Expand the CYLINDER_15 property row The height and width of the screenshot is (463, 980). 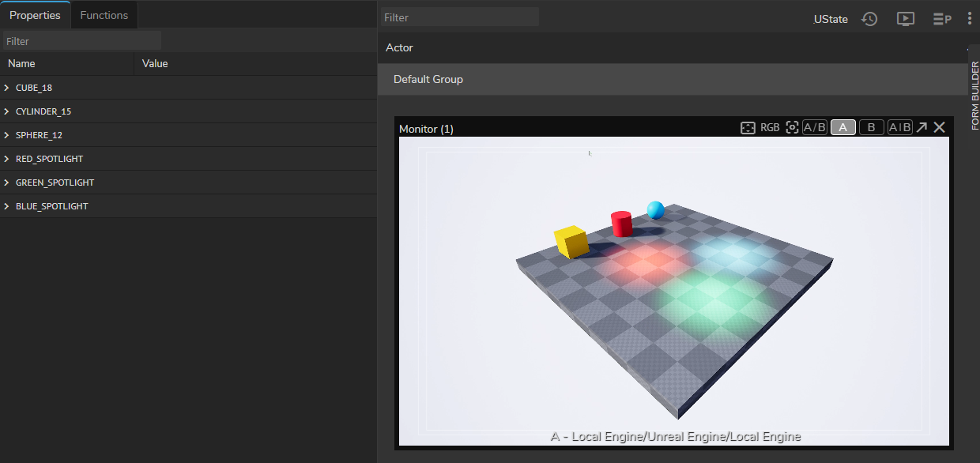(6, 111)
